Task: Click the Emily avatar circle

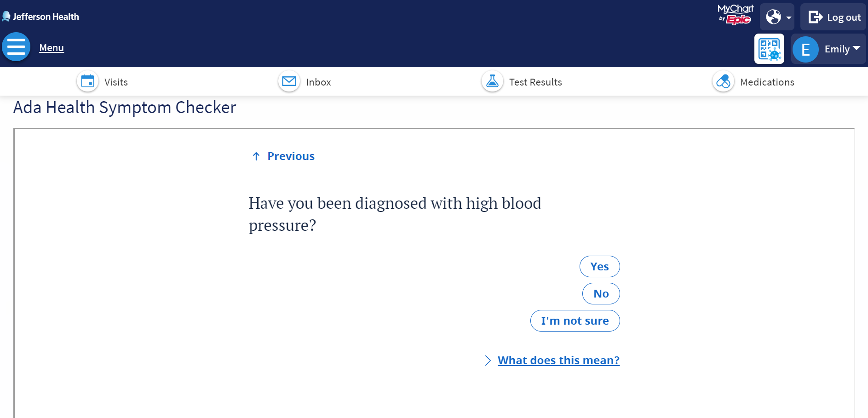Action: [x=805, y=49]
